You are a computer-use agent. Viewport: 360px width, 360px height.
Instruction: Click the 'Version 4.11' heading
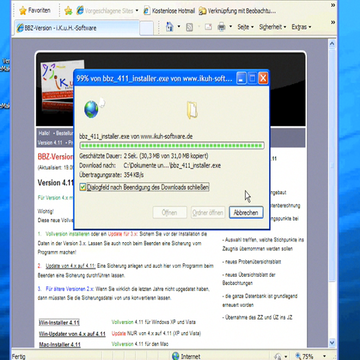(55, 183)
